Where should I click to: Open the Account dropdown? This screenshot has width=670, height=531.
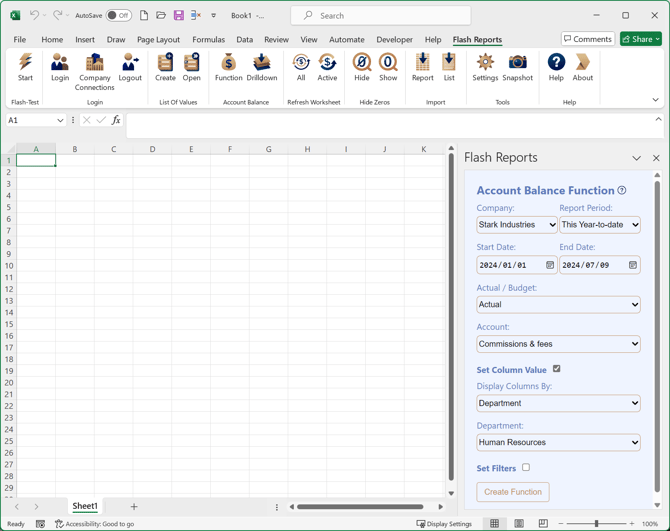(558, 344)
